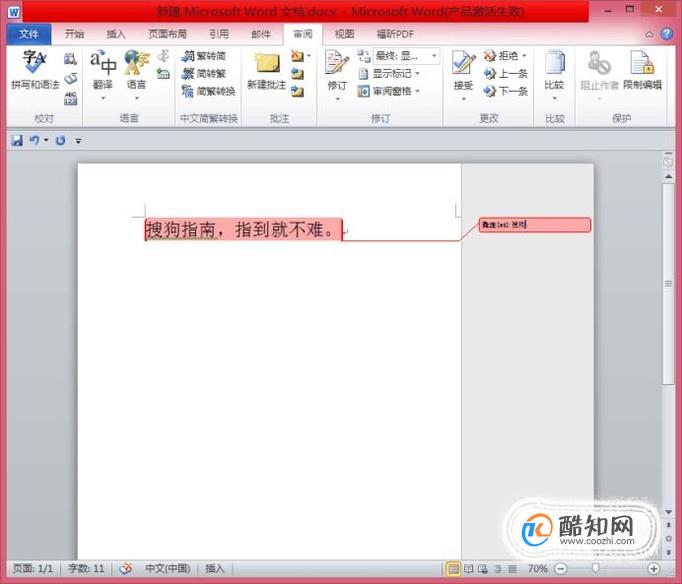Switch to full screen reading view
Image resolution: width=682 pixels, height=584 pixels.
[x=468, y=568]
